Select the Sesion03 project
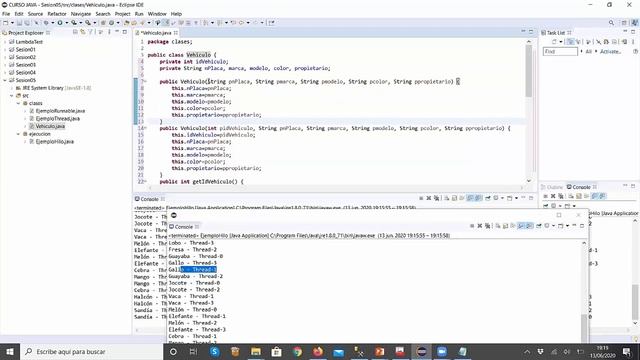Screen dimensions: 640x360 (25, 65)
